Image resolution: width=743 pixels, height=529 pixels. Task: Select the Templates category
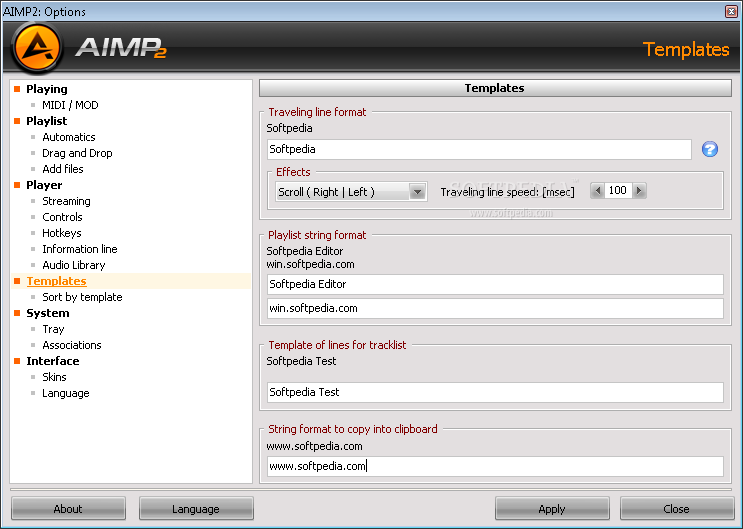[56, 281]
